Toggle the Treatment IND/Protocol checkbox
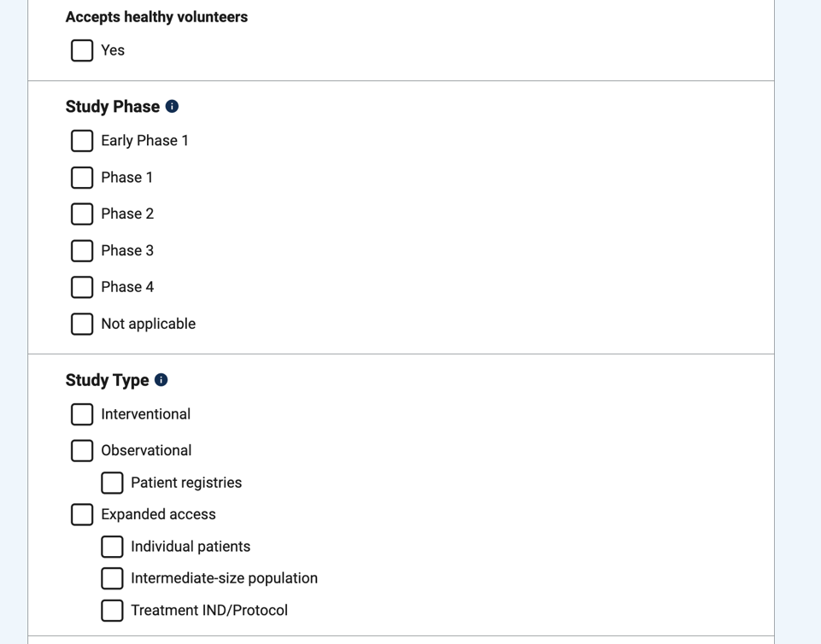This screenshot has height=644, width=821. pyautogui.click(x=112, y=611)
